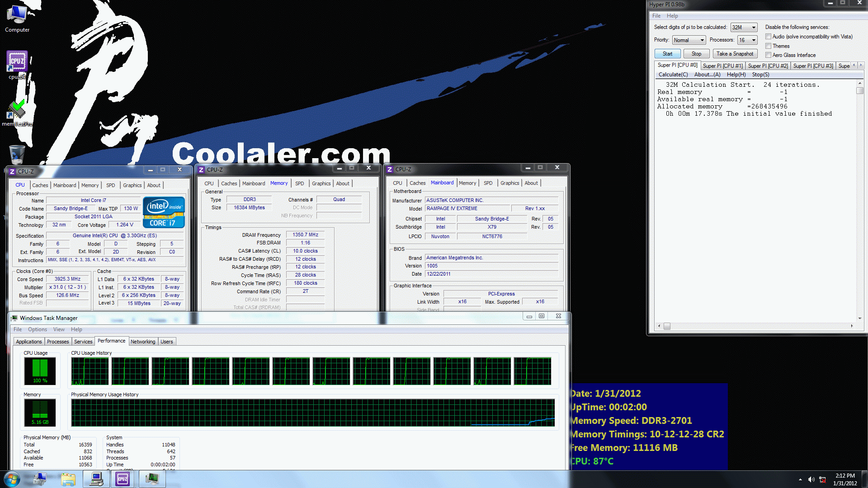
Task: Open the Users tab in Task Manager
Action: pyautogui.click(x=167, y=342)
